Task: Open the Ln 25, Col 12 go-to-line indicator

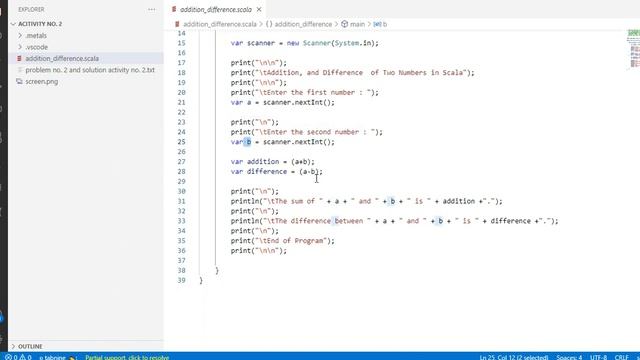Action: pos(513,357)
